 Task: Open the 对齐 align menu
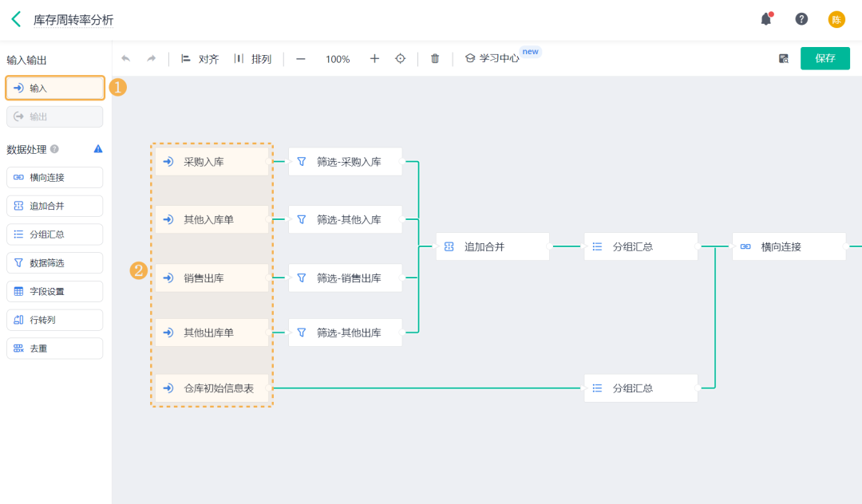(x=200, y=59)
